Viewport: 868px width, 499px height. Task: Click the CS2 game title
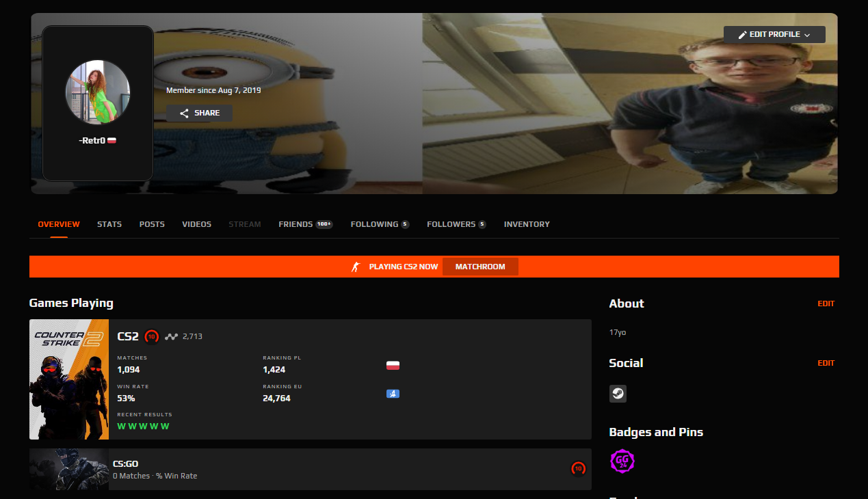(128, 336)
